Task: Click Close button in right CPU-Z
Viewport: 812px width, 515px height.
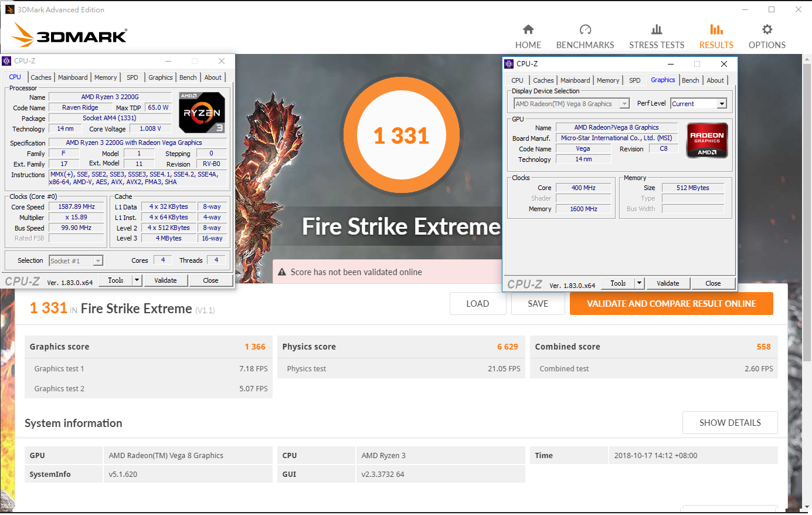Action: tap(713, 283)
